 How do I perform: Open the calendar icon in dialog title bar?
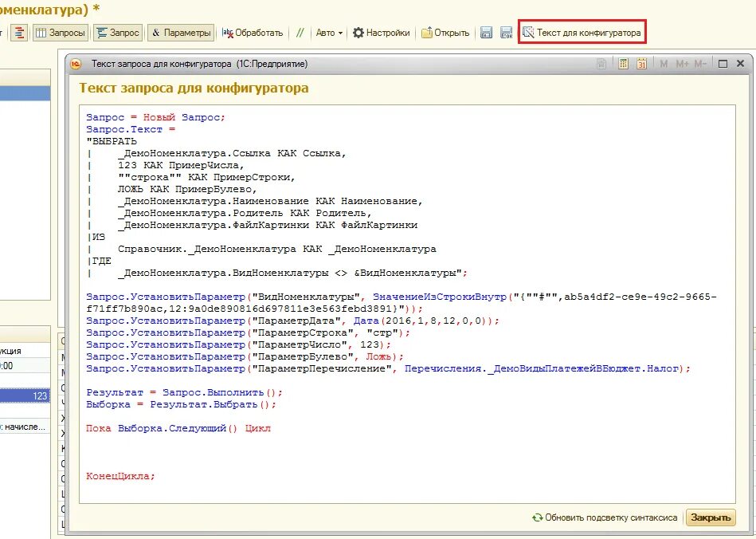641,64
